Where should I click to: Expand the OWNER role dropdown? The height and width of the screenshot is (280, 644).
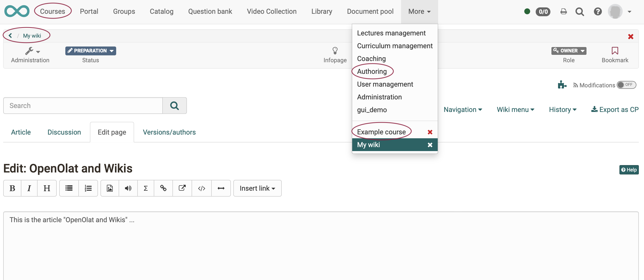(569, 51)
